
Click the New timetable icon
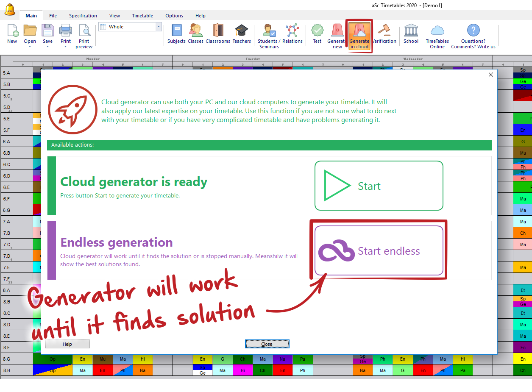click(12, 31)
